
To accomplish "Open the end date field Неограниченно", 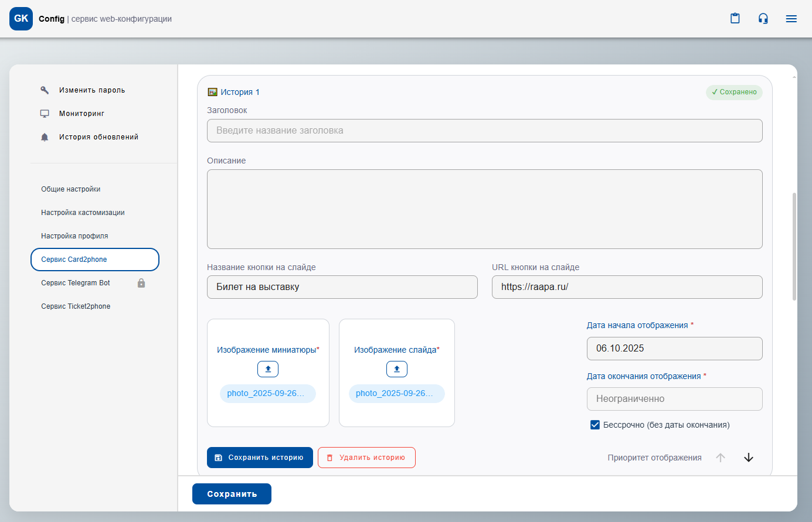I will coord(674,399).
